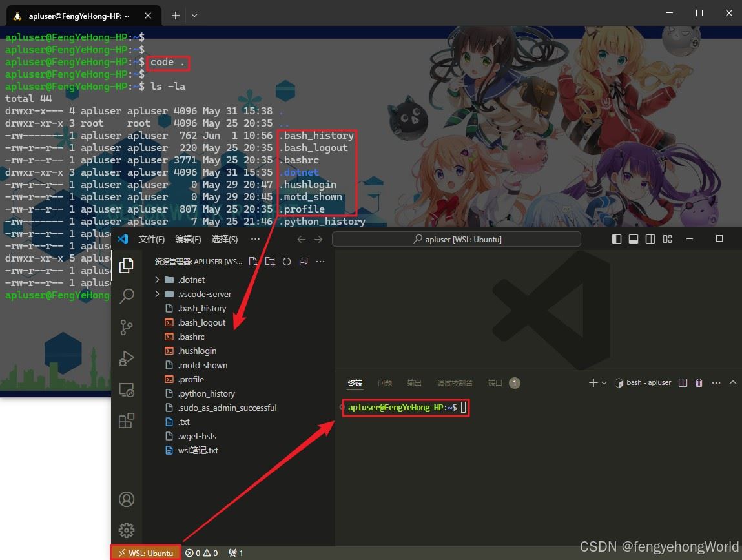Image resolution: width=742 pixels, height=560 pixels.
Task: Open the Search view in activity bar
Action: [x=127, y=296]
